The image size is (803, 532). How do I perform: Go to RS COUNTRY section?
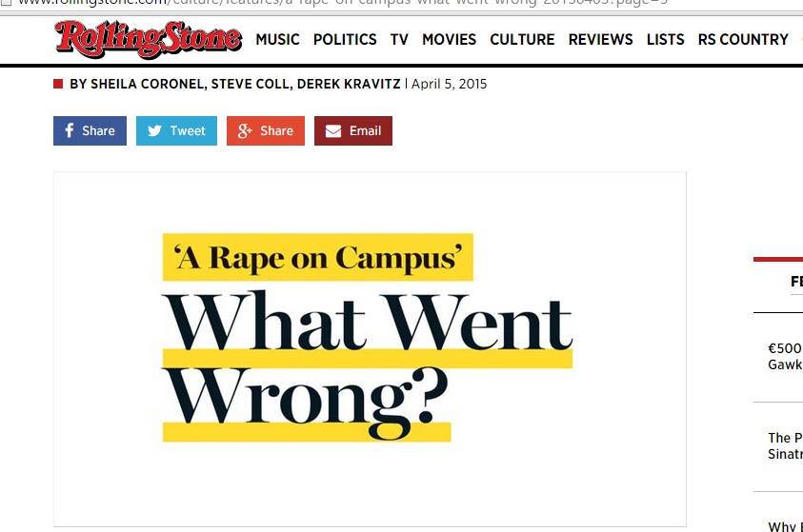click(x=743, y=40)
